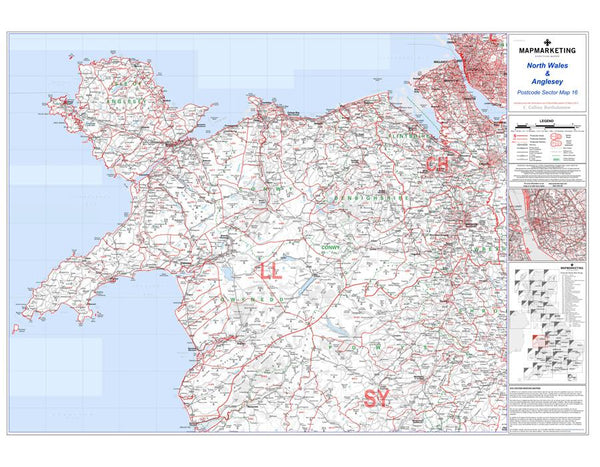Viewport: 600px width, 467px height.
Task: Select the 'North Wales & Anglesey' map title
Action: (x=547, y=73)
